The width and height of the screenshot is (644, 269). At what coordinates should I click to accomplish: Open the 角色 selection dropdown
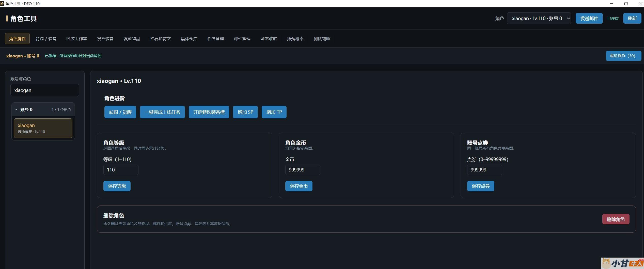539,18
